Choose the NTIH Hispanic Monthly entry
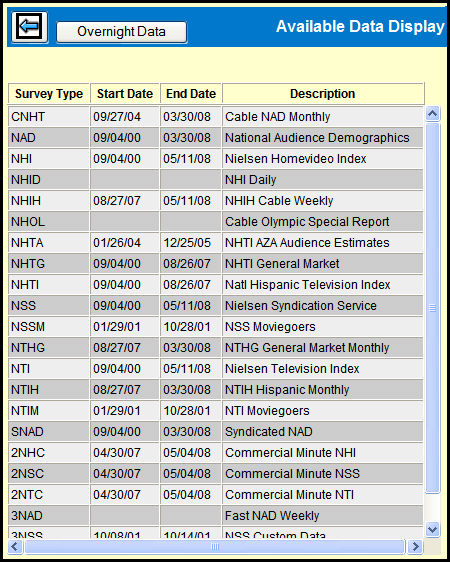The height and width of the screenshot is (562, 450). coord(215,390)
